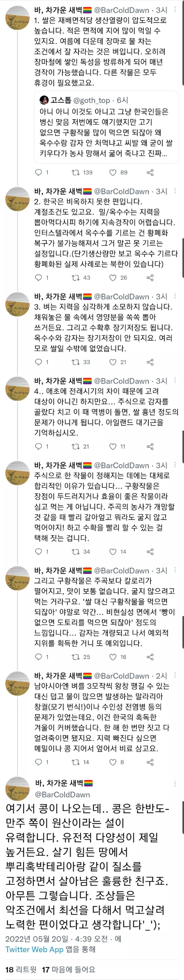184x980 pixels.
Task: Retweet the tweet with 14 retweets
Action: coord(76,762)
